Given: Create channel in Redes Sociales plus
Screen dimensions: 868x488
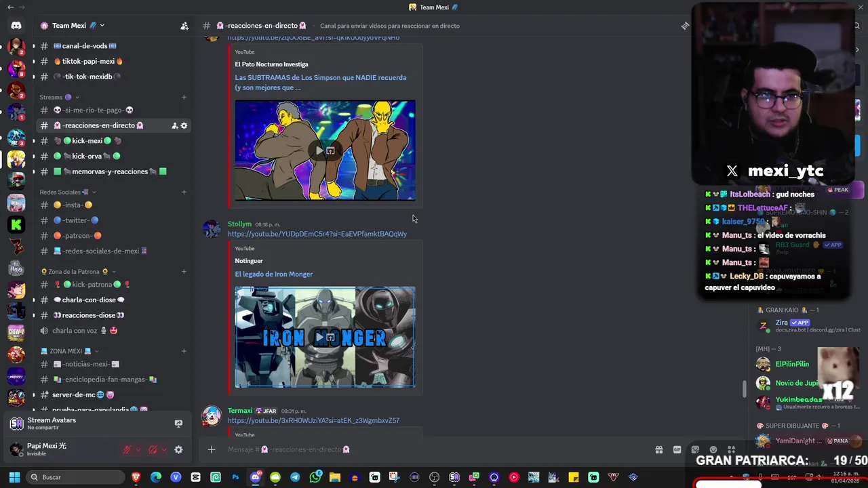Looking at the screenshot, I should pyautogui.click(x=184, y=192).
